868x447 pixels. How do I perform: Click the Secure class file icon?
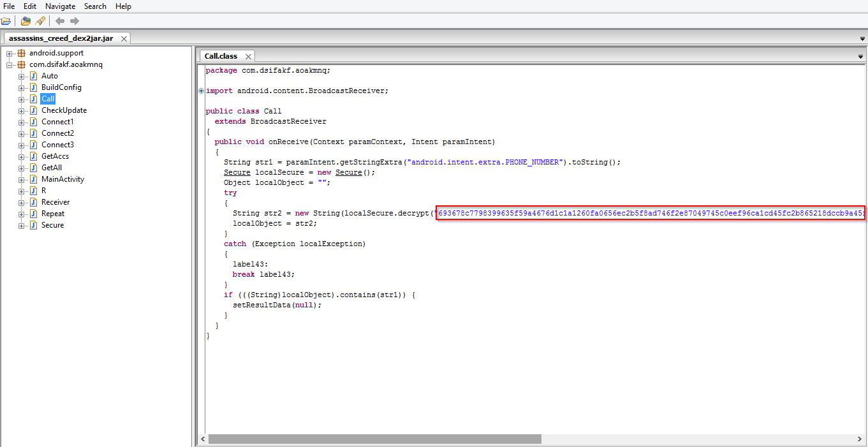click(x=33, y=225)
